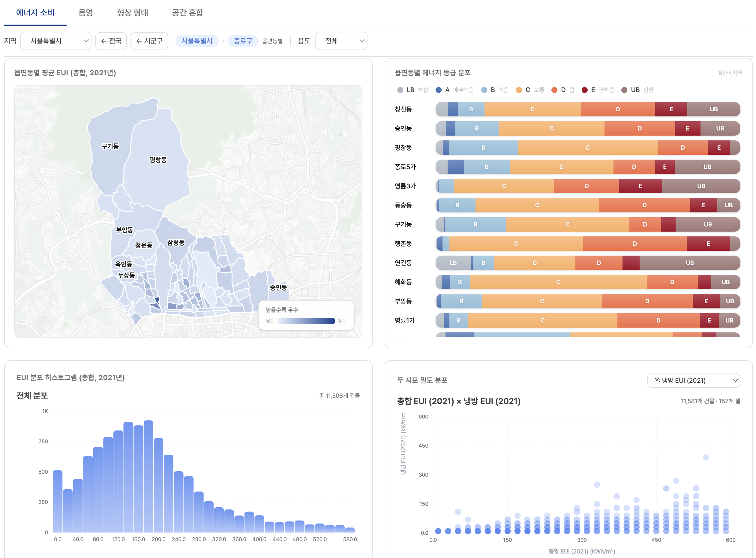The height and width of the screenshot is (558, 756).
Task: Click the D segment in the 동숭동 row
Action: tap(644, 205)
